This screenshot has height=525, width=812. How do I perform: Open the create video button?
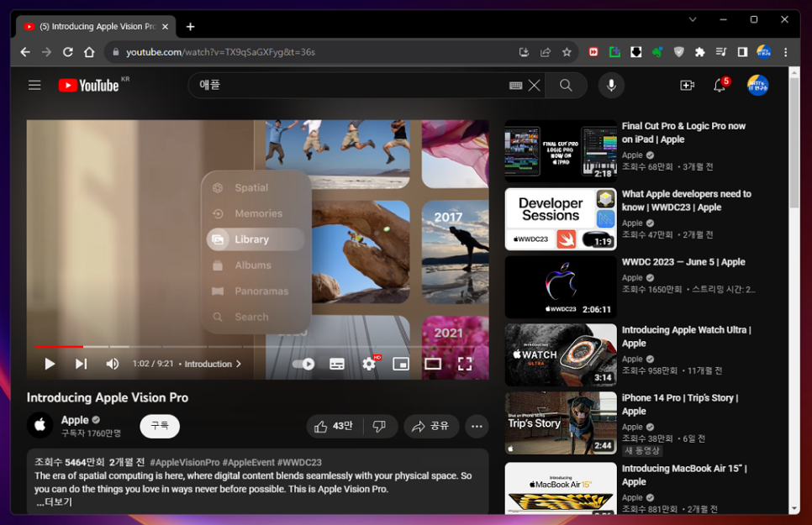[688, 85]
